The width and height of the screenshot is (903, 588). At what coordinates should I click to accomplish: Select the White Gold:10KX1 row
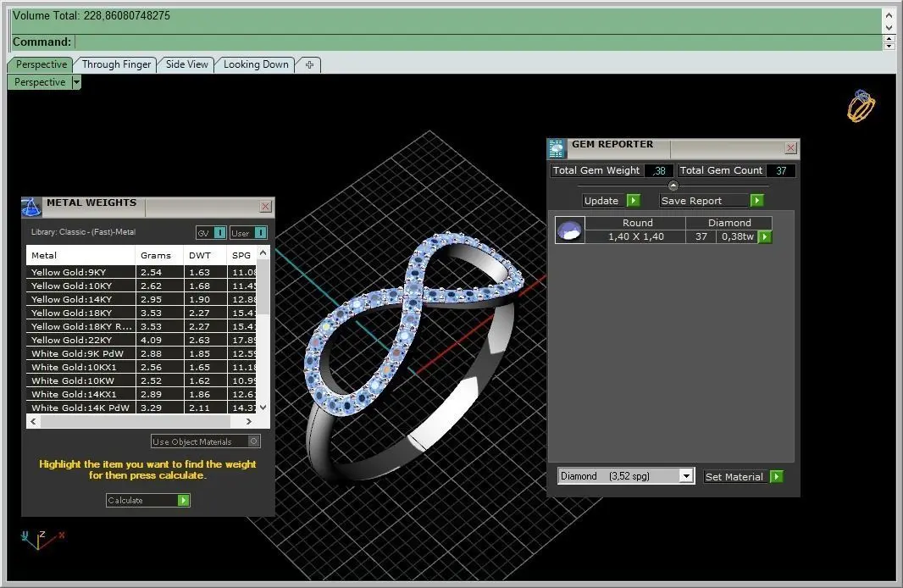(x=141, y=367)
